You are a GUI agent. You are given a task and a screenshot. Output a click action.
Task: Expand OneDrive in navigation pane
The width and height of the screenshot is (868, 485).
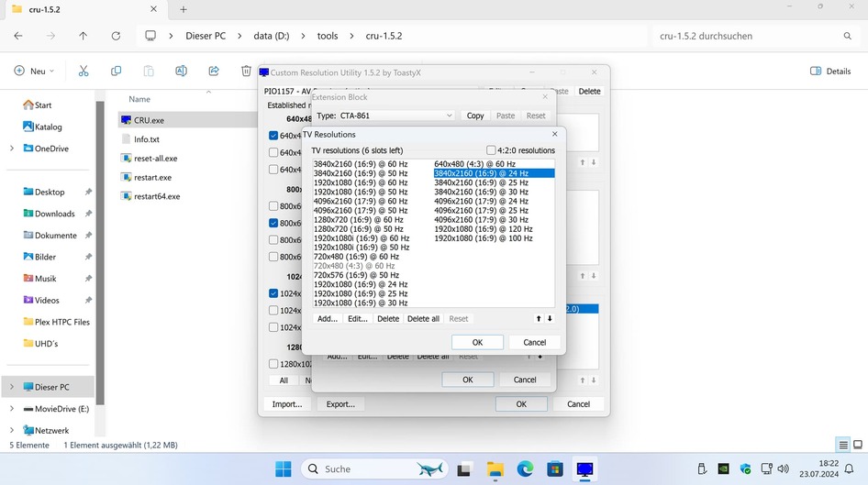click(x=12, y=149)
